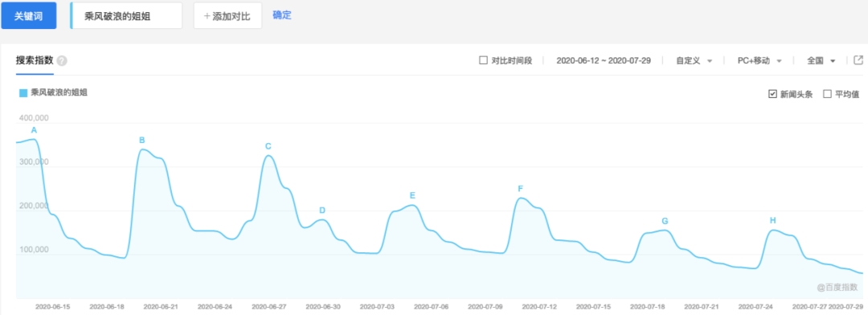Enable the 对比时间段 checkbox
This screenshot has width=868, height=315.
pyautogui.click(x=483, y=60)
